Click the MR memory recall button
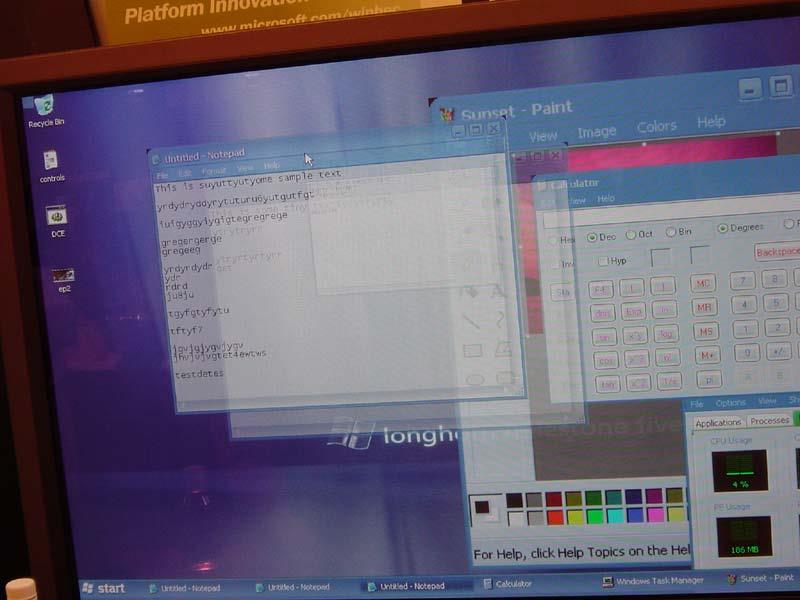 point(704,308)
